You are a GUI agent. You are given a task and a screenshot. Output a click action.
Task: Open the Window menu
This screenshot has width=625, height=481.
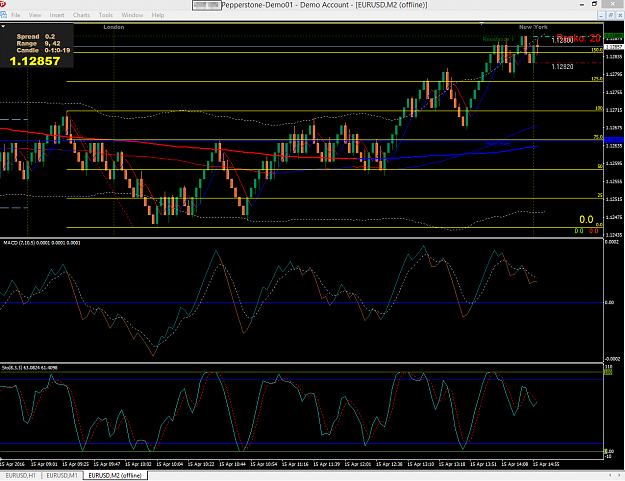pyautogui.click(x=132, y=15)
